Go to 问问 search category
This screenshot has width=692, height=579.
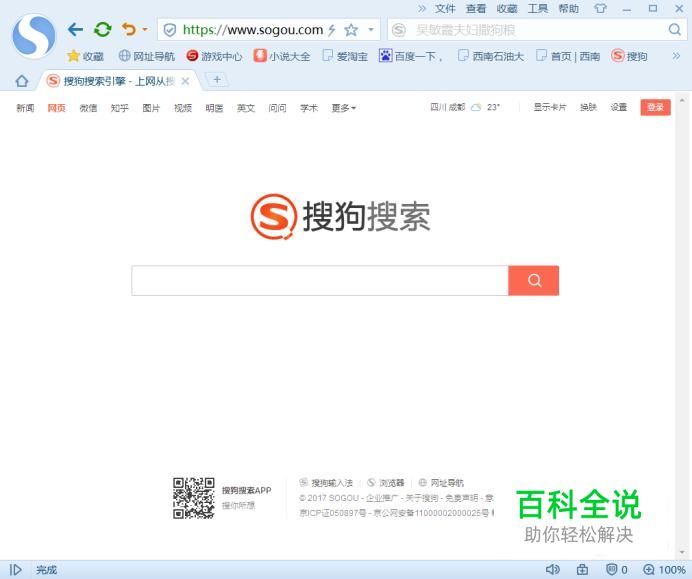(x=277, y=108)
